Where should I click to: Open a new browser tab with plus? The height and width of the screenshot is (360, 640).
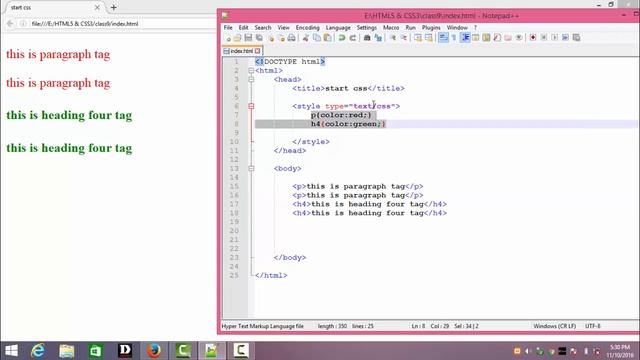[x=113, y=7]
